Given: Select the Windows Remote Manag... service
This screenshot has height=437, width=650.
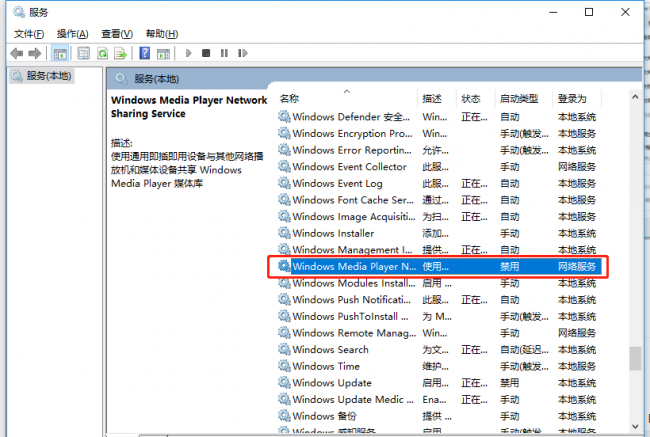Looking at the screenshot, I should [439, 333].
